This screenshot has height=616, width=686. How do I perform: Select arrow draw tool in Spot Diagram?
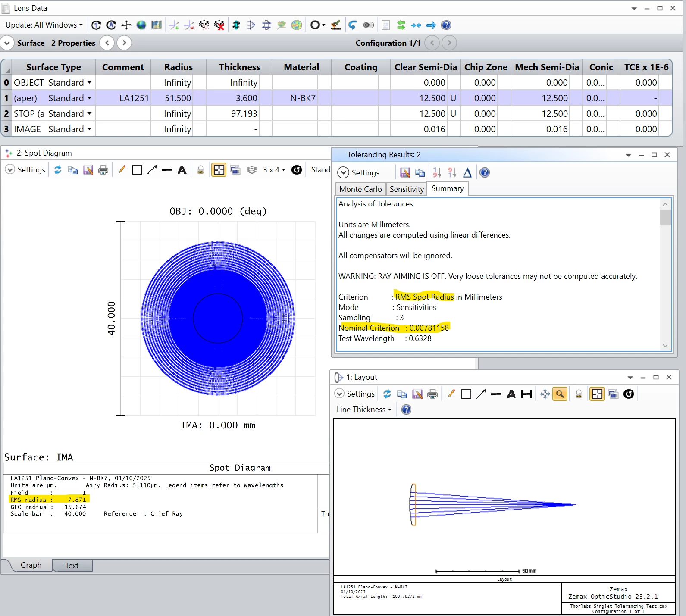[152, 170]
